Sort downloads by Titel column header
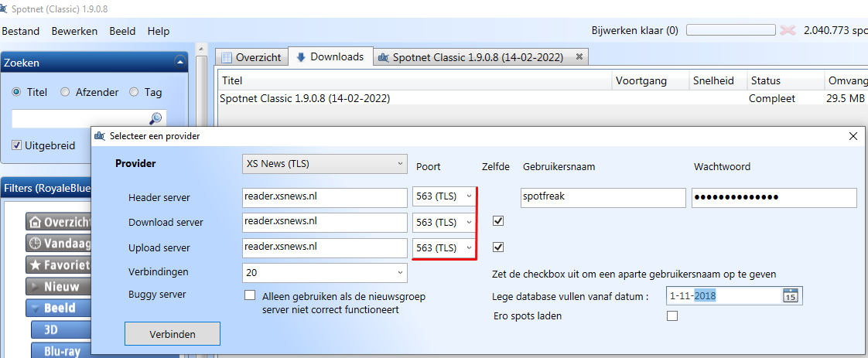Viewport: 868px width, 358px height. pyautogui.click(x=415, y=80)
